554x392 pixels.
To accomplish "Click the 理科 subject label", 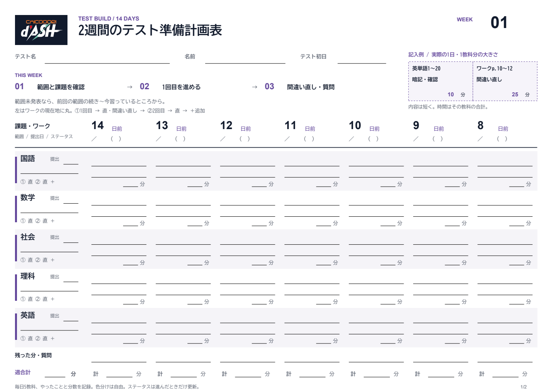I will click(28, 276).
